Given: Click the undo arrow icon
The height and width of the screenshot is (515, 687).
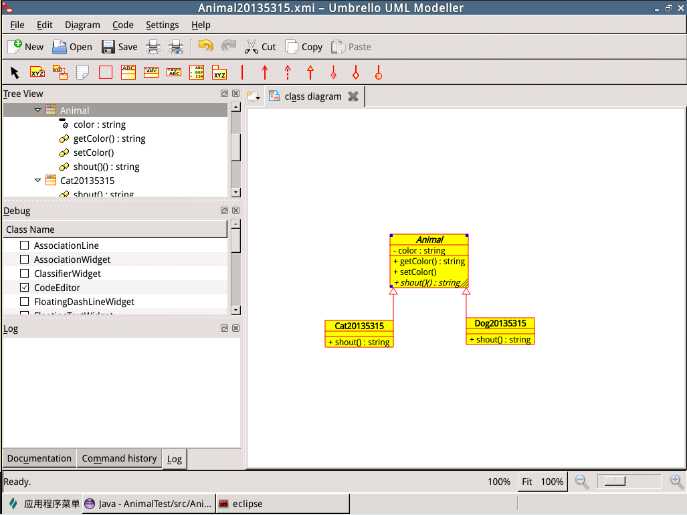Looking at the screenshot, I should coord(205,46).
